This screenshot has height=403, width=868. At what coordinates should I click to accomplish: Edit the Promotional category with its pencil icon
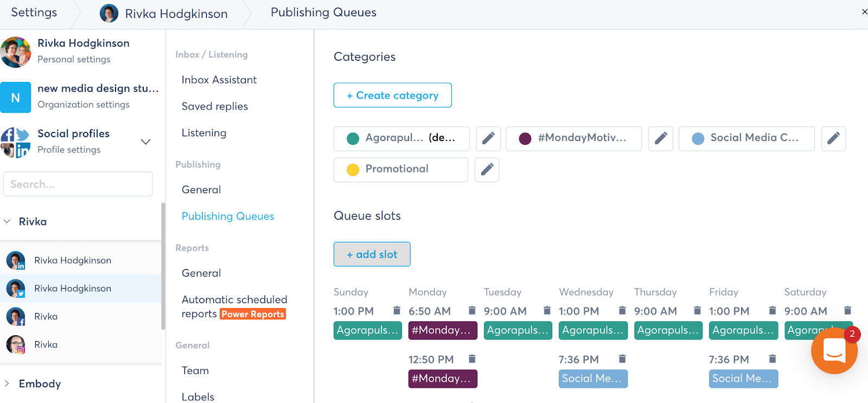click(x=487, y=170)
